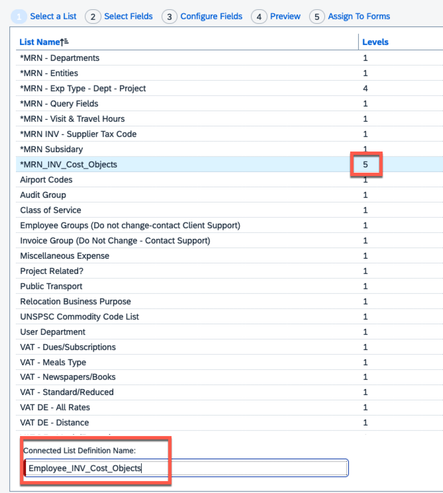Open the Preview step
The image size is (443, 493).
pos(285,16)
